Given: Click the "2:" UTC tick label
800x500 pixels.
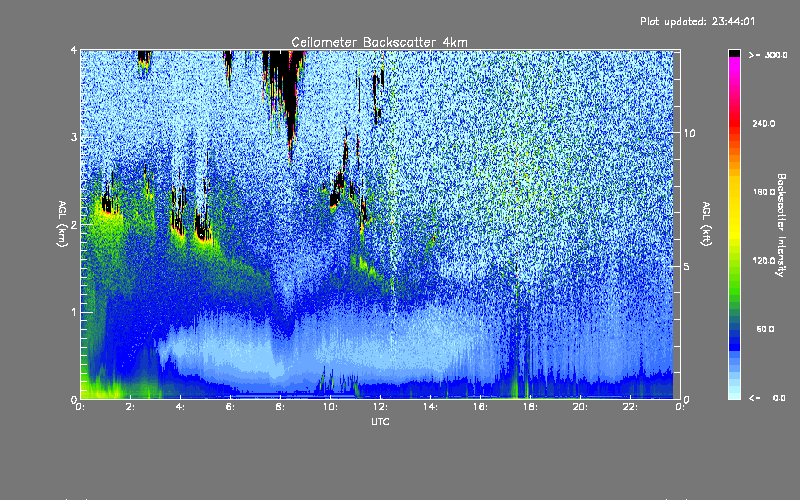Looking at the screenshot, I should pos(131,407).
